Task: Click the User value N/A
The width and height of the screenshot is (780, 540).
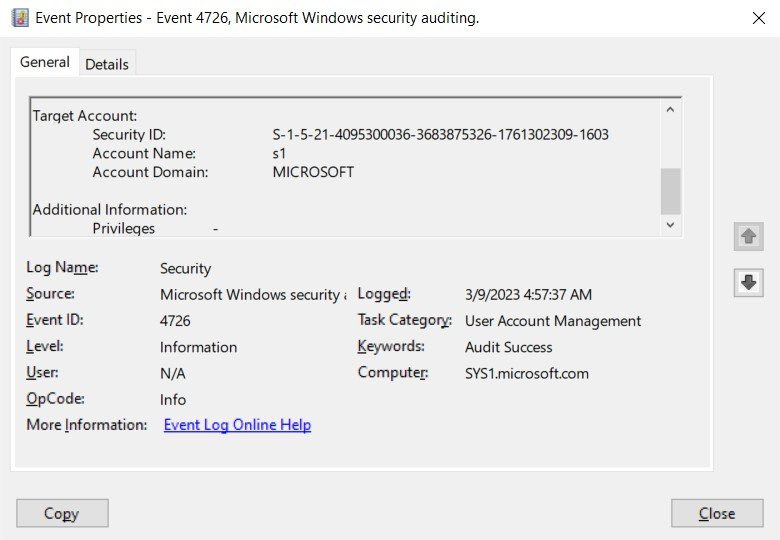Action: 173,373
